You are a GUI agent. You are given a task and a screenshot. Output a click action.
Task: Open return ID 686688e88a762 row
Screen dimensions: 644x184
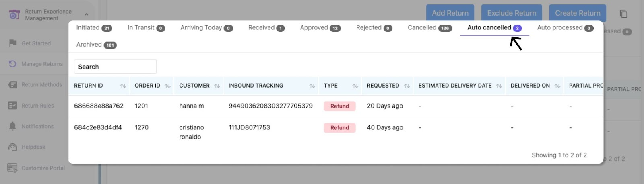pyautogui.click(x=336, y=106)
